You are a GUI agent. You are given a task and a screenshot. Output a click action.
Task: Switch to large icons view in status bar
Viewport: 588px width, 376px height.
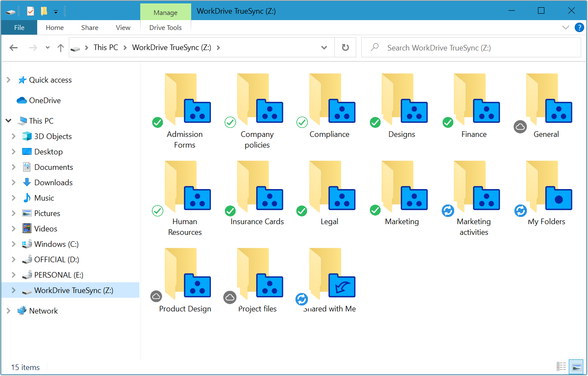click(x=576, y=367)
